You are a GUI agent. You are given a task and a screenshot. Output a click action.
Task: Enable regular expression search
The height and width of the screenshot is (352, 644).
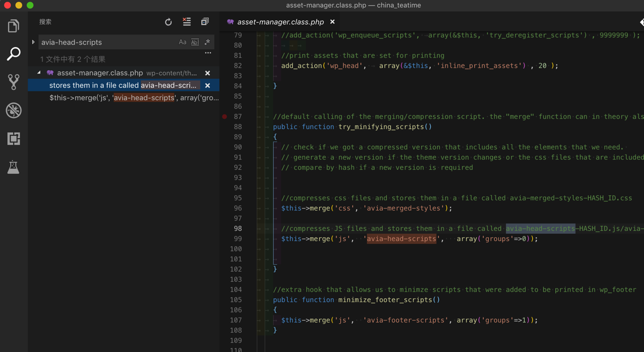coord(207,42)
